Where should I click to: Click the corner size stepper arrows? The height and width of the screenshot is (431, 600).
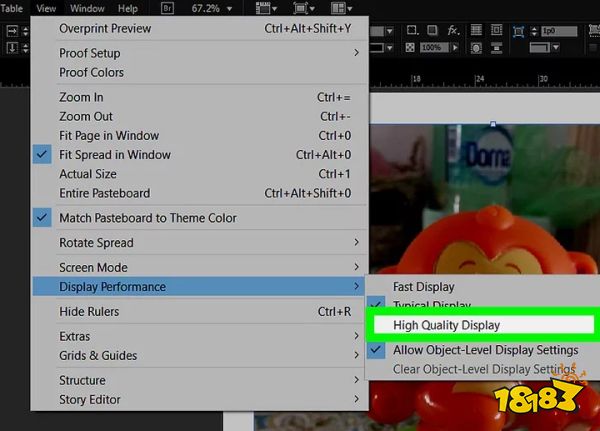534,31
